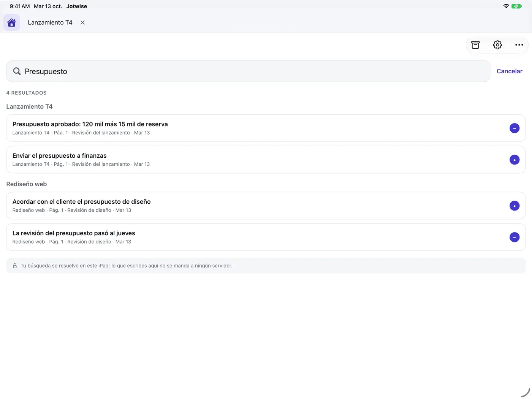Open result 'La revisión del presupuesto pasó al jueves'

(266, 237)
